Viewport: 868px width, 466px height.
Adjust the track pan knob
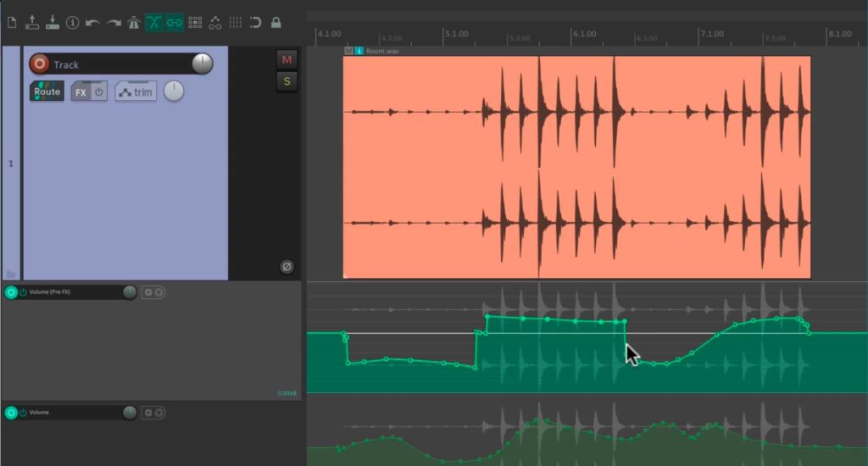[x=173, y=92]
